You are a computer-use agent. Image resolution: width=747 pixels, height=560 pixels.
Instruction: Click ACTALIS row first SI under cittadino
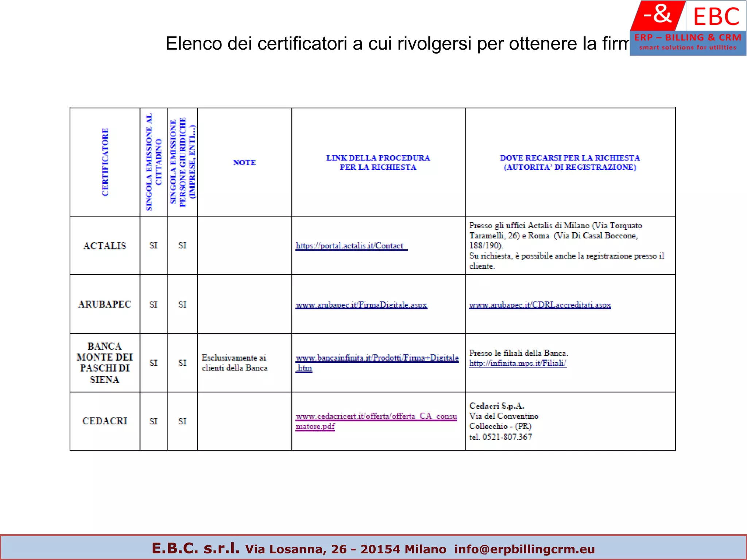154,246
